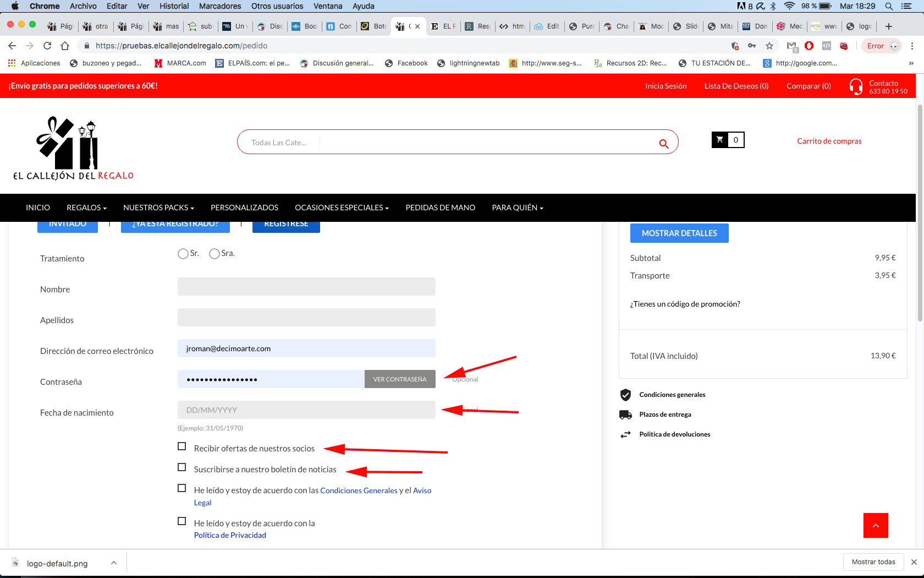Open the Error profile dropdown in Chrome
924x578 pixels.
point(882,46)
